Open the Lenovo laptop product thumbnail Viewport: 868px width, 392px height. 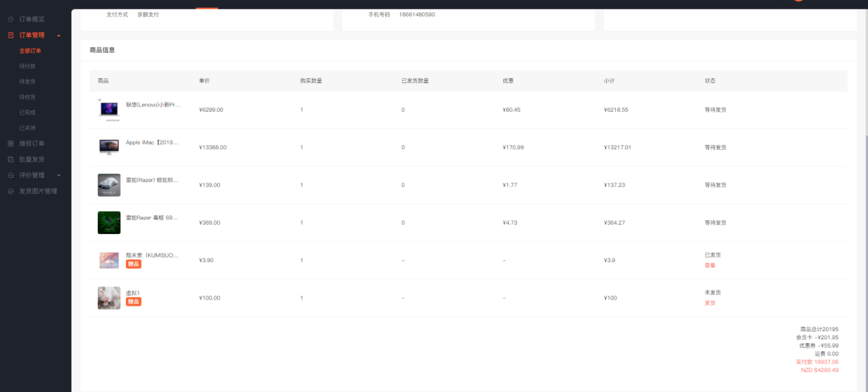point(109,109)
